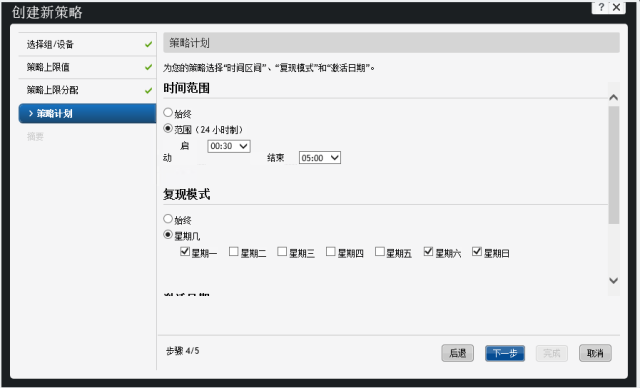Select 始终 radio under 时间范围
Screen dimensions: 640x388
tap(168, 112)
